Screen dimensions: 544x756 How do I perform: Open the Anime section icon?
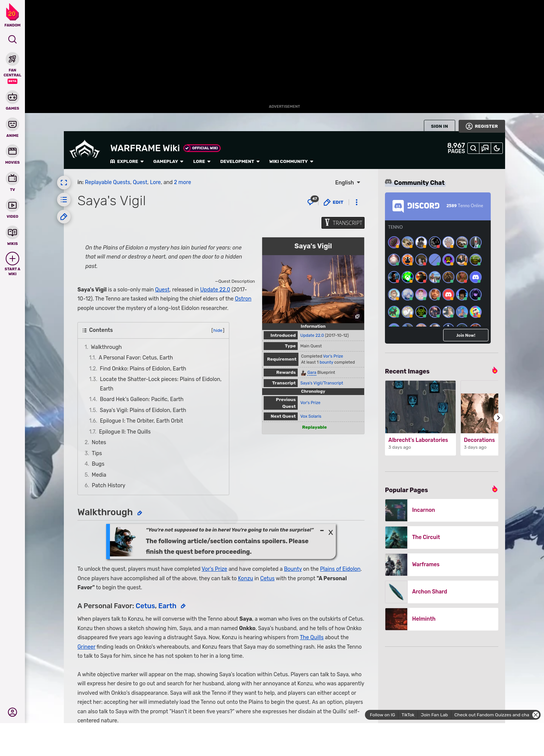click(x=12, y=124)
